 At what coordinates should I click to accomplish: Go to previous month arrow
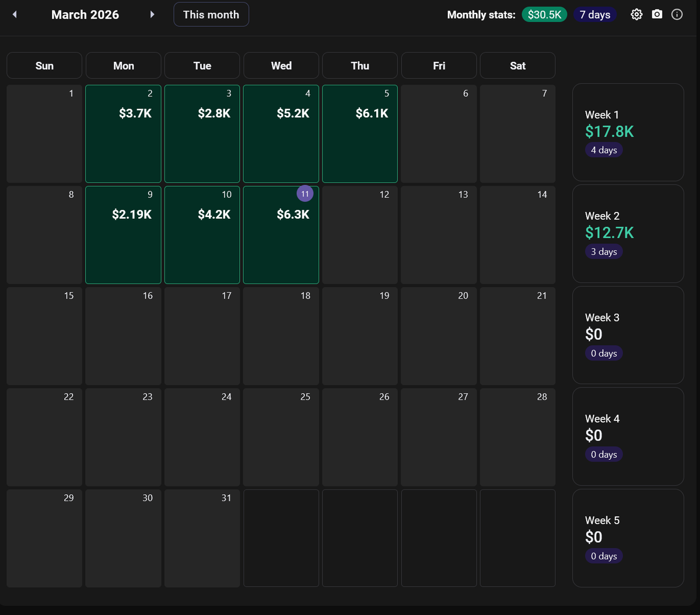click(x=15, y=15)
